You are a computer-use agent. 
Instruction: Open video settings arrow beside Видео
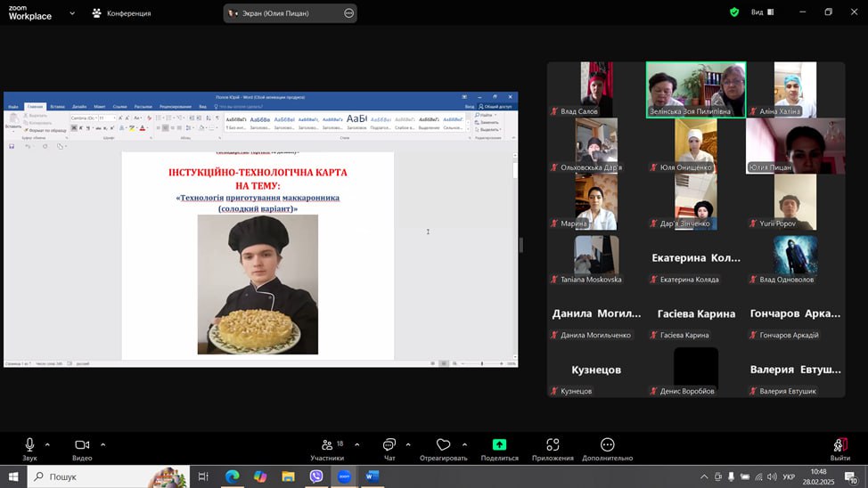(x=102, y=444)
